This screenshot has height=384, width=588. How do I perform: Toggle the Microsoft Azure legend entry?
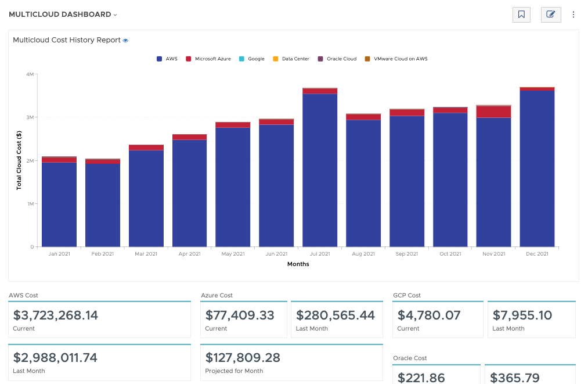point(208,59)
